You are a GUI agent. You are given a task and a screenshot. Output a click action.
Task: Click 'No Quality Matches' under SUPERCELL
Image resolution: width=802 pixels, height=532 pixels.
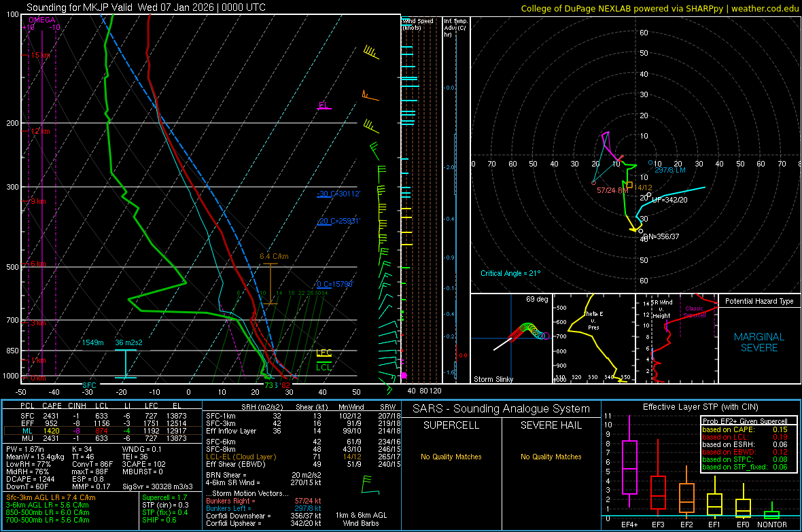tap(451, 457)
